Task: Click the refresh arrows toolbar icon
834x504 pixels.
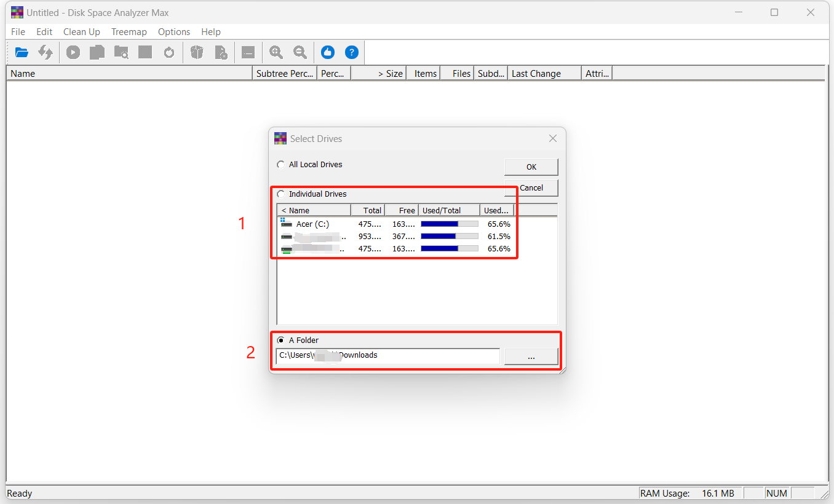Action: (x=46, y=53)
